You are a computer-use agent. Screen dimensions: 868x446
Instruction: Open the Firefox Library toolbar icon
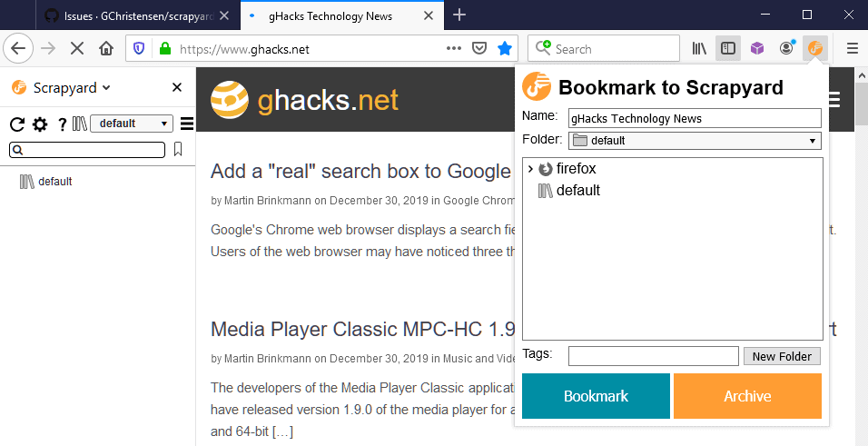pyautogui.click(x=700, y=49)
